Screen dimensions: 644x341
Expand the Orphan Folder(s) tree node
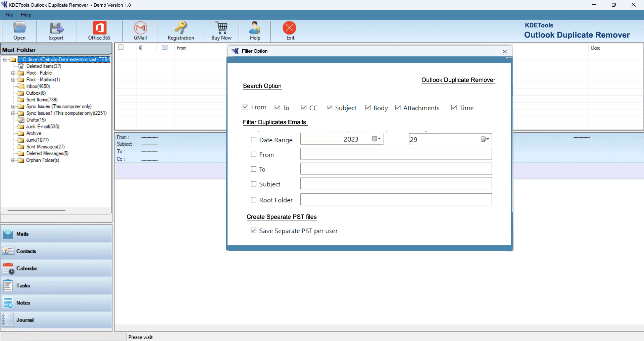click(13, 160)
